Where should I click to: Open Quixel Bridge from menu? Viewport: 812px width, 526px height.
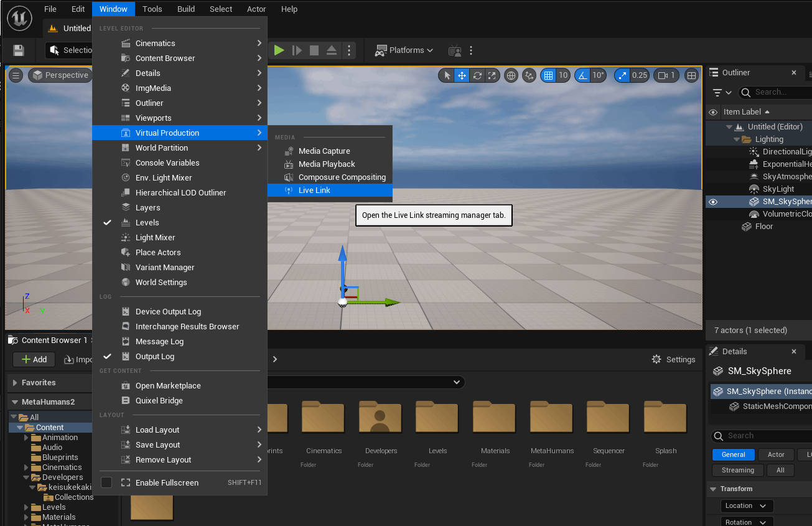[x=180, y=401]
